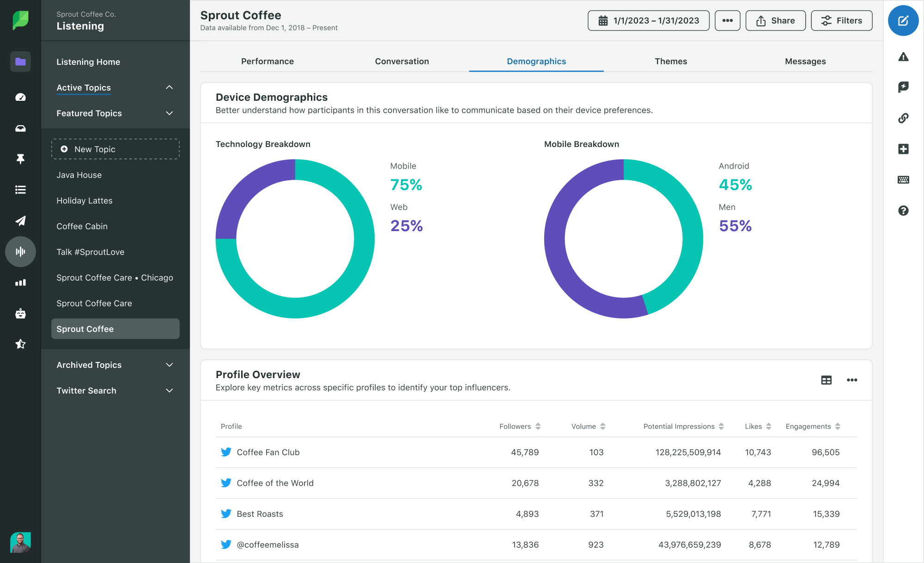Click the 128,225,509,914 impressions value

point(688,452)
